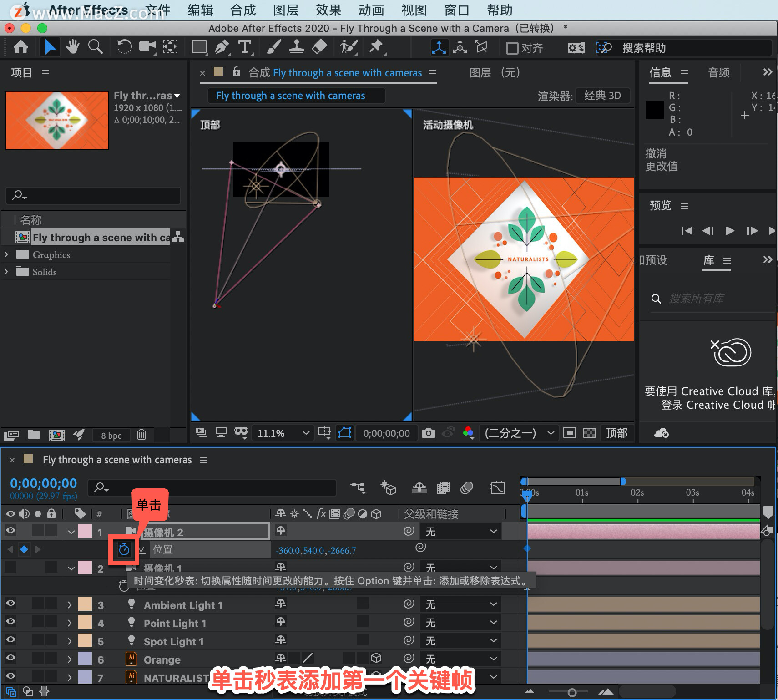Toggle the 对齐 snapping checkbox
Image resolution: width=778 pixels, height=700 pixels.
click(x=512, y=48)
